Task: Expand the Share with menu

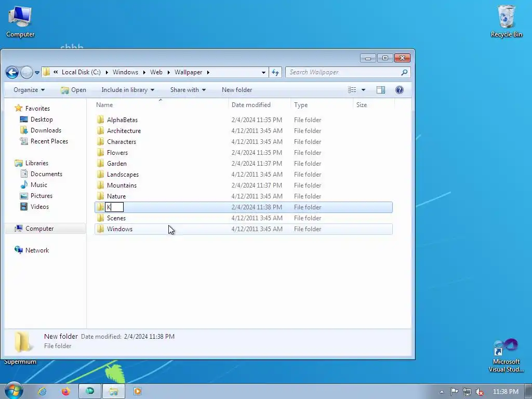Action: point(188,90)
